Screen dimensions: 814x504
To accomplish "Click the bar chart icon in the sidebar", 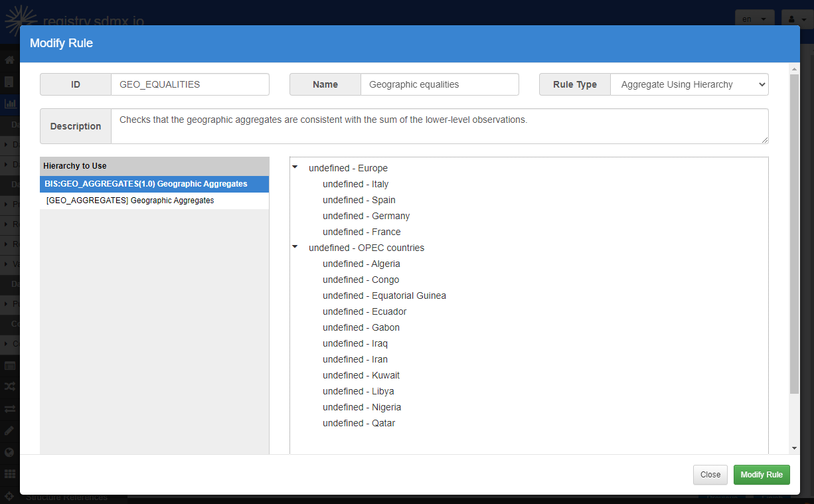I will tap(9, 104).
